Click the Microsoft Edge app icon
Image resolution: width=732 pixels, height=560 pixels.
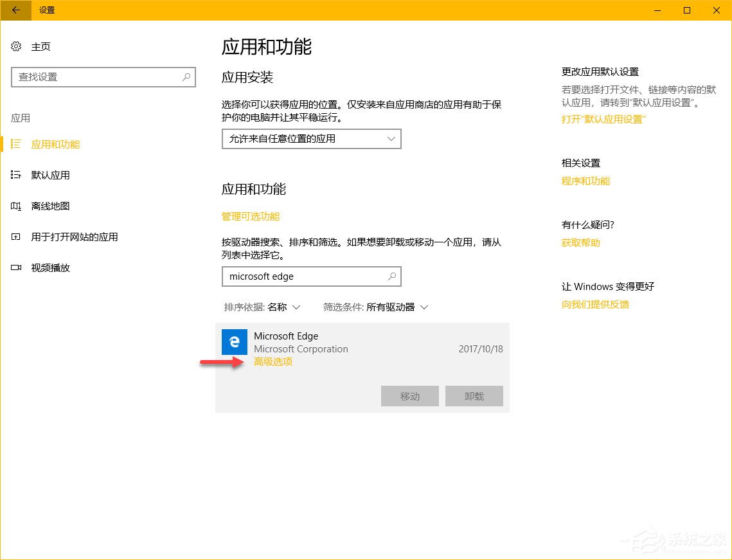pyautogui.click(x=235, y=342)
